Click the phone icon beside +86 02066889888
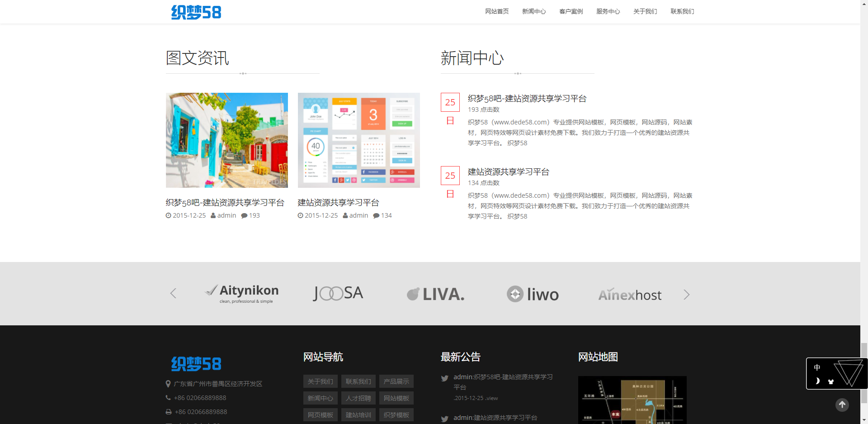The image size is (868, 424). click(x=168, y=398)
